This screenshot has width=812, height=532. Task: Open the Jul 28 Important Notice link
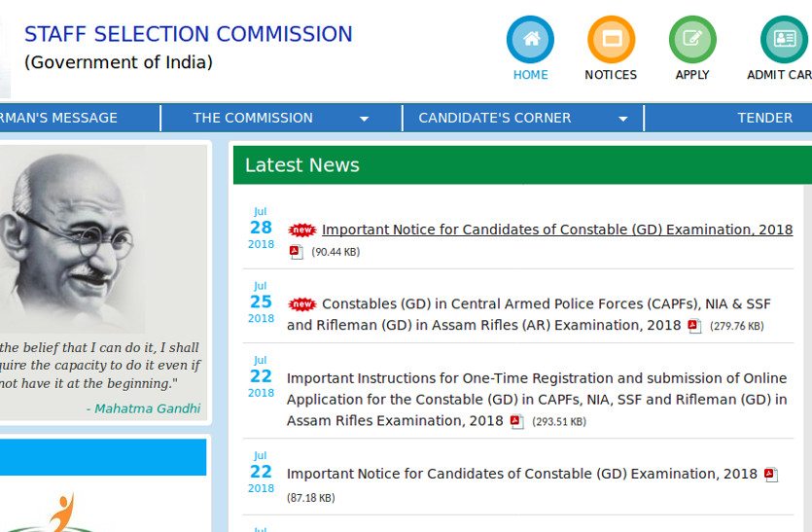pos(557,231)
